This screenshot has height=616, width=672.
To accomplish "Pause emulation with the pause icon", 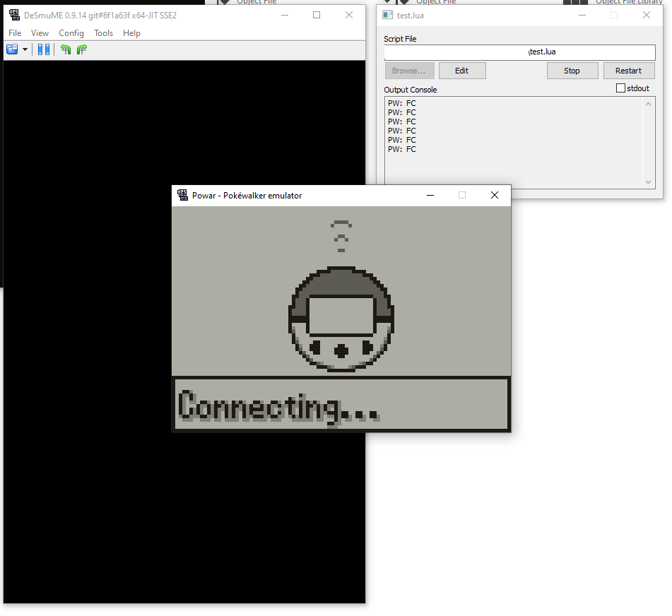I will (x=44, y=49).
